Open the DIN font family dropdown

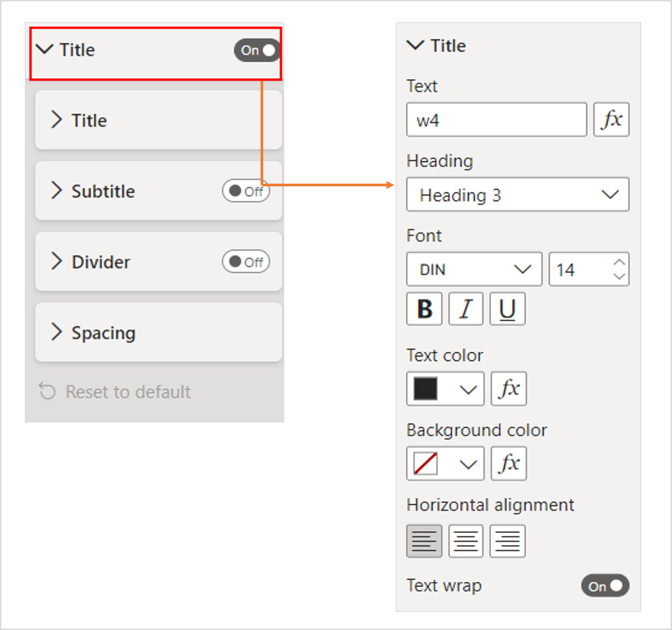(x=474, y=269)
